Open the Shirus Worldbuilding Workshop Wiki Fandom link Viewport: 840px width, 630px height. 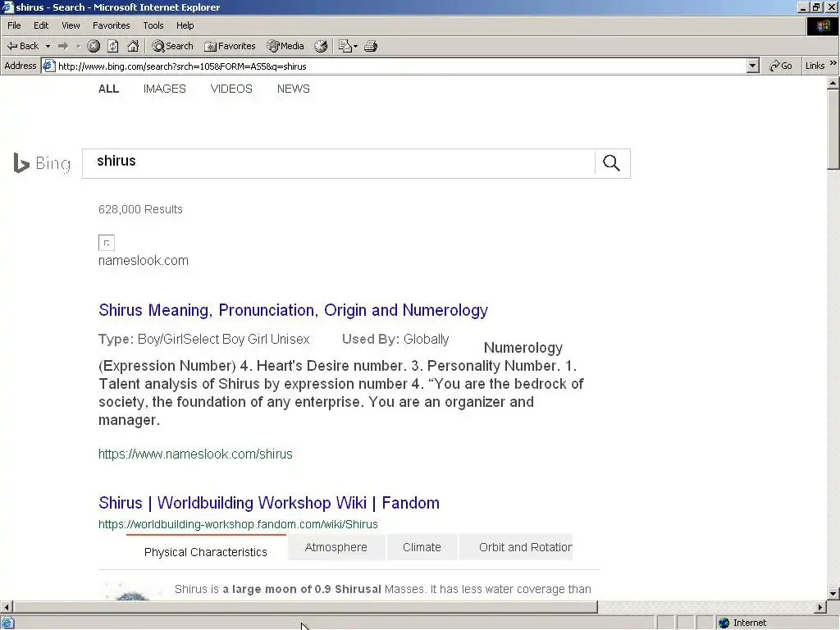(269, 503)
